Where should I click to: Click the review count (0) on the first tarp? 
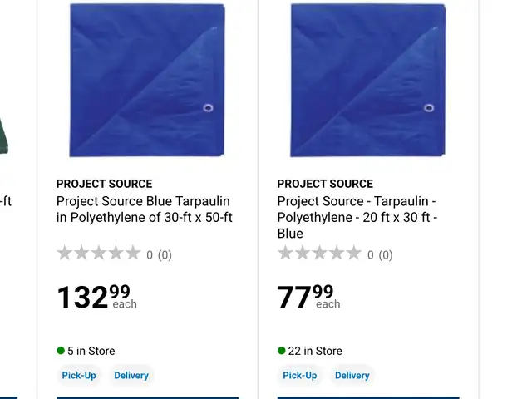click(165, 255)
